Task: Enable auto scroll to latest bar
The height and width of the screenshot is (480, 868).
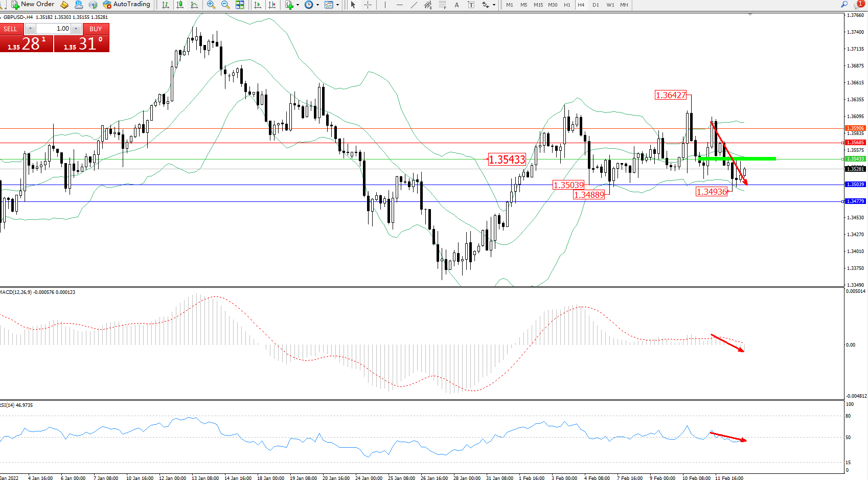Action: coord(258,5)
